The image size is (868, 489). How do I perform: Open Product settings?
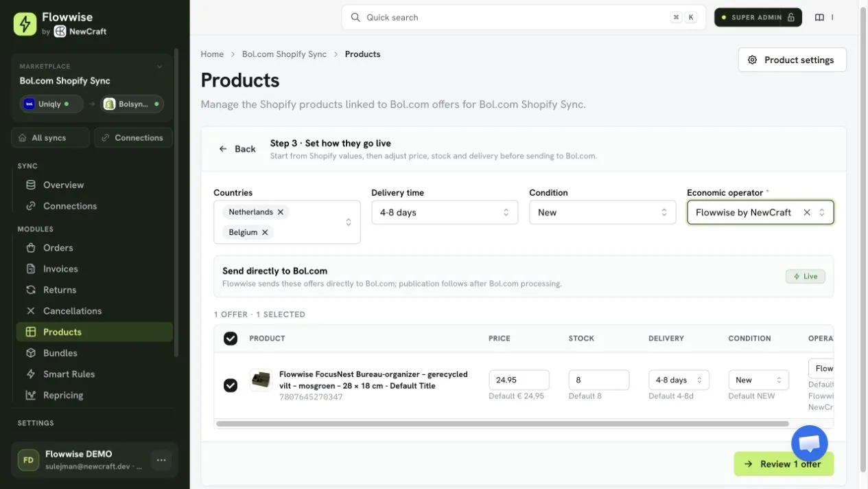point(792,60)
